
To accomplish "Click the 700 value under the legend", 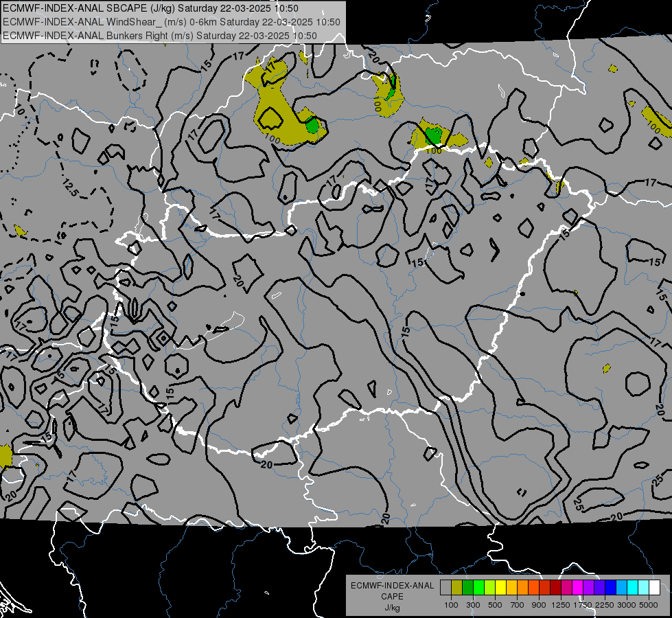I will click(518, 605).
